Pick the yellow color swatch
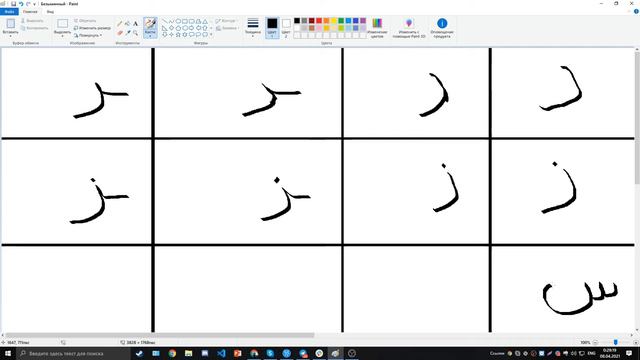 tap(334, 21)
